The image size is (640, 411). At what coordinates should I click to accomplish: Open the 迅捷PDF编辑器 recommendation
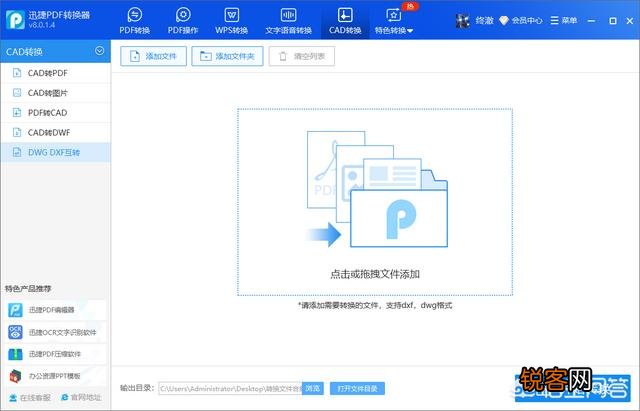pyautogui.click(x=56, y=310)
